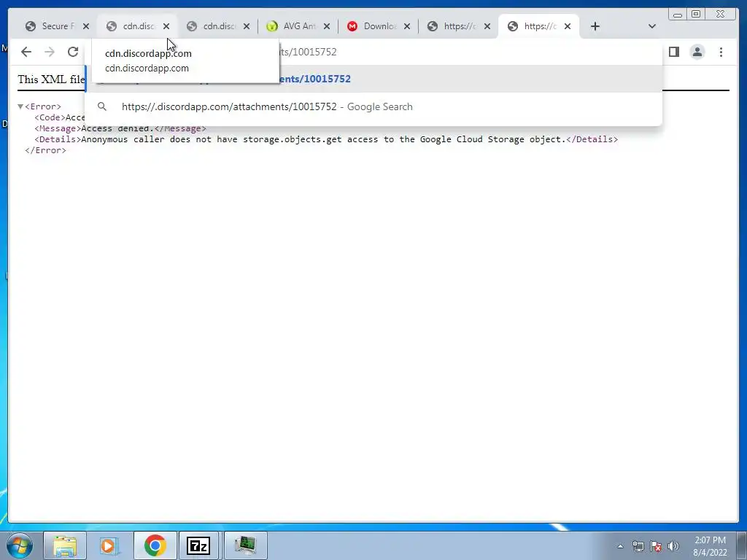Click in the address bar URL text
The image size is (747, 560).
click(x=309, y=52)
